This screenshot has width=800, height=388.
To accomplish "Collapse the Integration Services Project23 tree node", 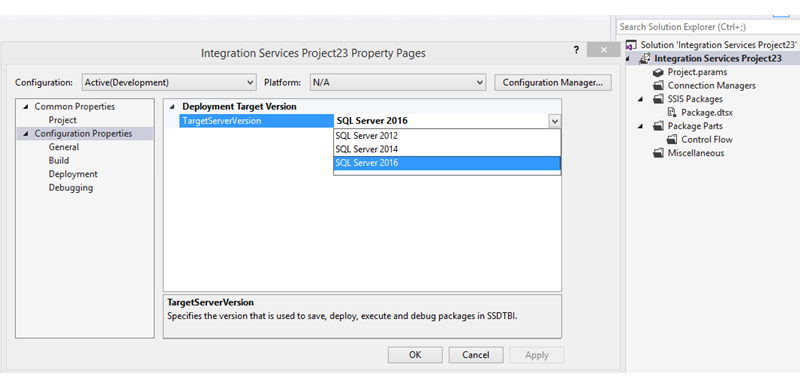I will (x=629, y=59).
